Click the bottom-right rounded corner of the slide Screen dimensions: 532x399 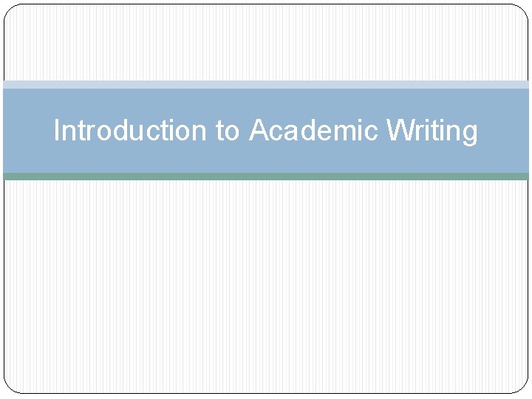[522, 387]
